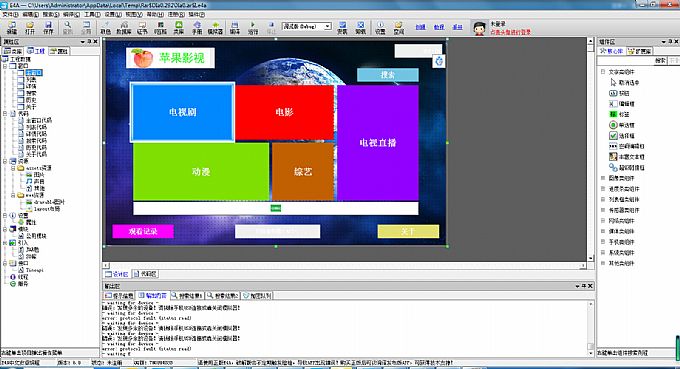
Task: Click the user avatar login icon
Action: [479, 28]
